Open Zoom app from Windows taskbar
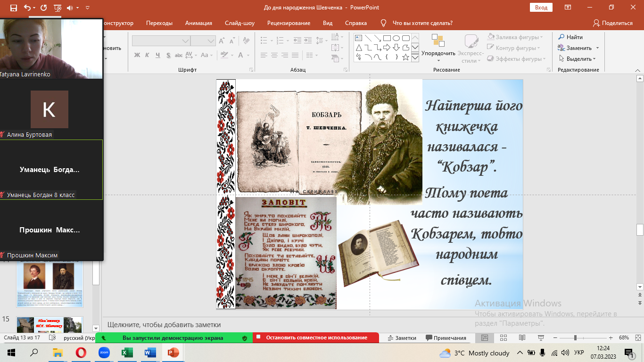Viewport: 644px width, 362px height. point(104,353)
